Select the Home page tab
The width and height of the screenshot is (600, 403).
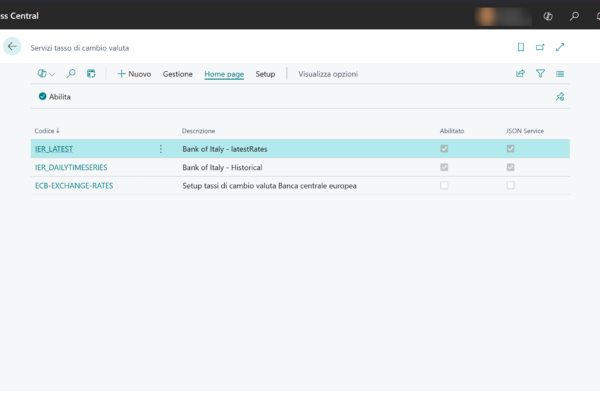224,74
